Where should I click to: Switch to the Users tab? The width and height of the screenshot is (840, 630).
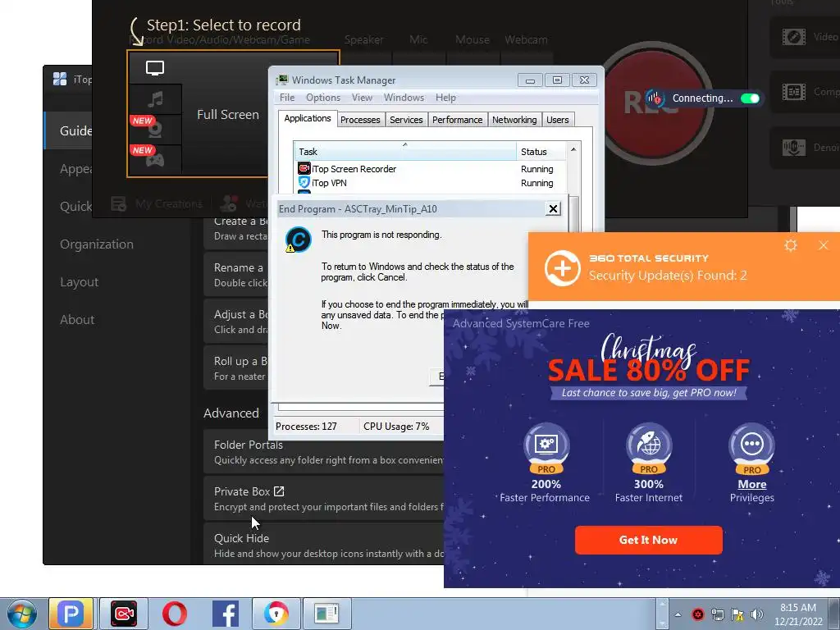point(558,120)
